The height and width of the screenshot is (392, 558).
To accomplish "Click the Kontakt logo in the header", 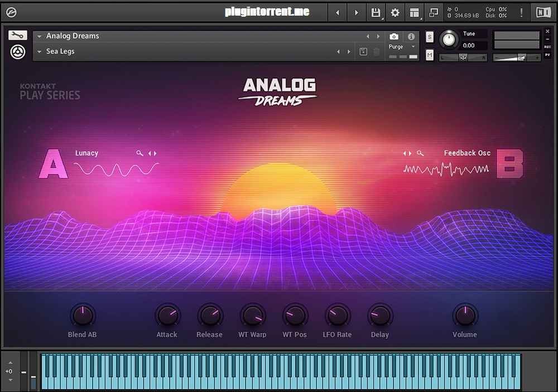I will [11, 12].
